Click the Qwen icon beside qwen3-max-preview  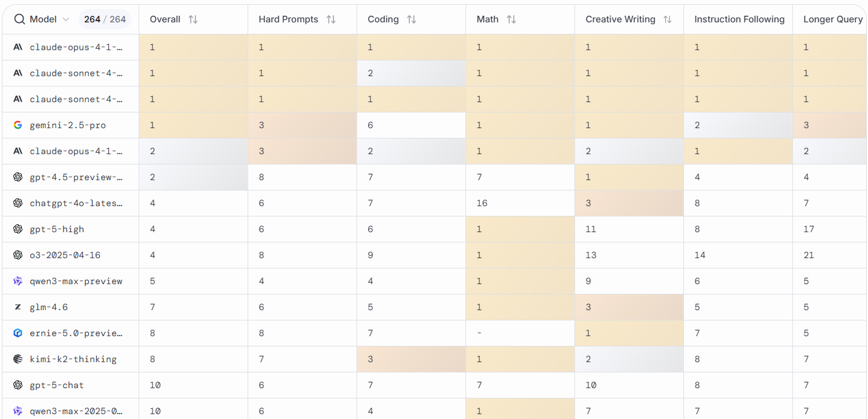point(18,281)
